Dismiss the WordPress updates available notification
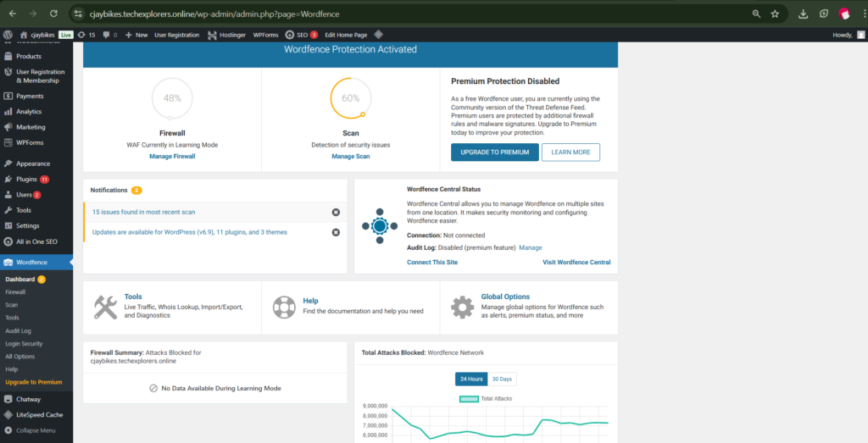Image resolution: width=868 pixels, height=443 pixels. pos(336,232)
